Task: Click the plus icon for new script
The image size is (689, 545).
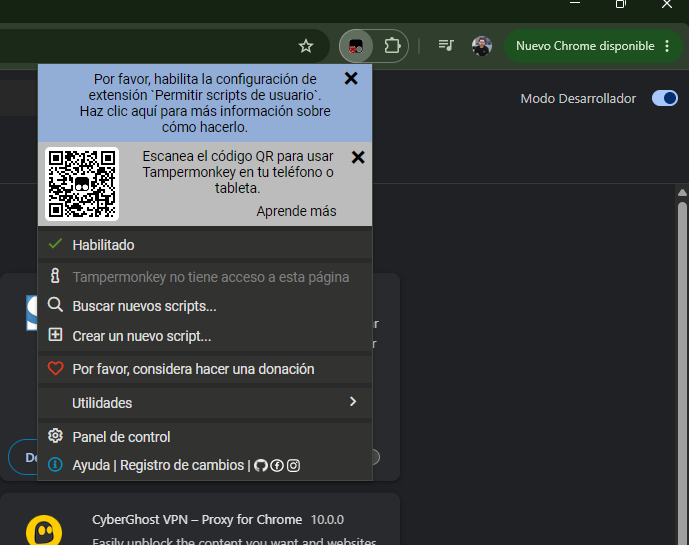Action: point(55,334)
